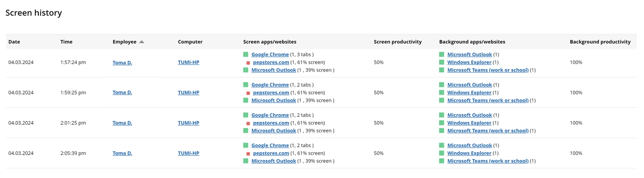644x178 pixels.
Task: Open Microsoft Teams link in 1:59:25 pm row
Action: (x=488, y=100)
